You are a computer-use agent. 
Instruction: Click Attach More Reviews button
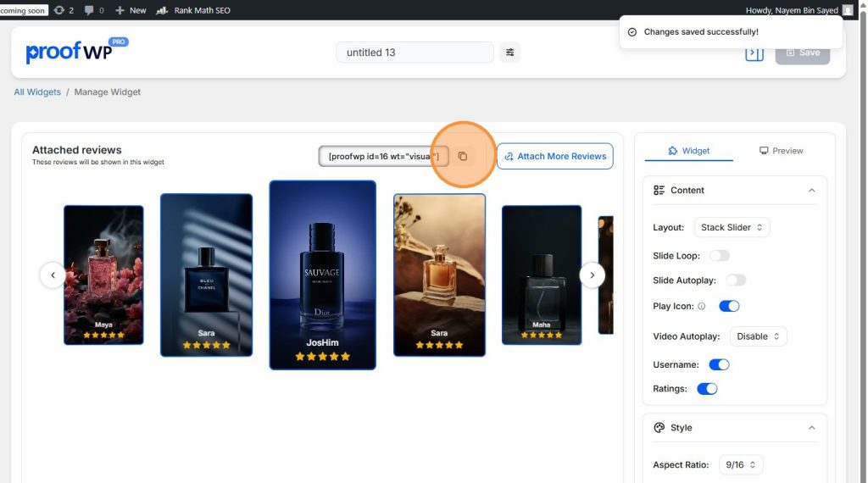[554, 156]
